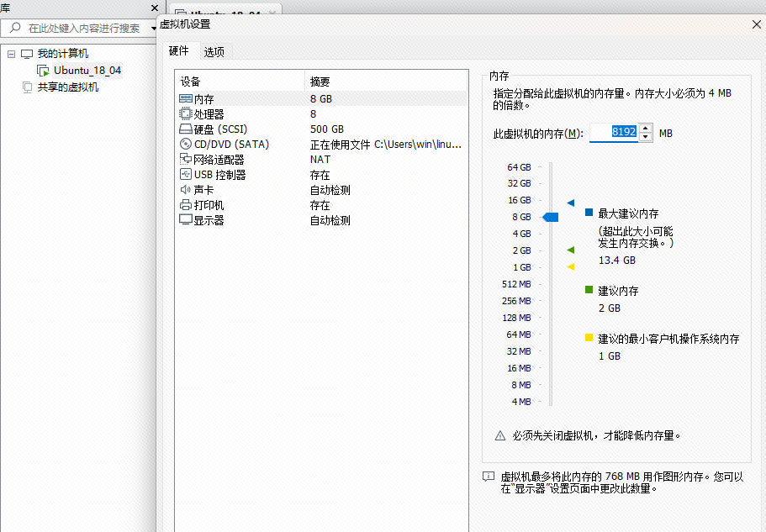766x532 pixels.
Task: Click the speaker icon for 声卡
Action: coord(185,189)
